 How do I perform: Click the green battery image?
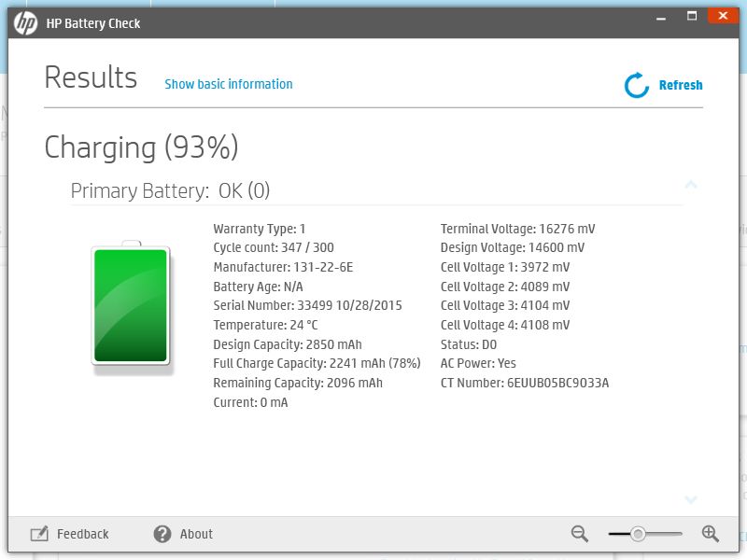click(131, 307)
